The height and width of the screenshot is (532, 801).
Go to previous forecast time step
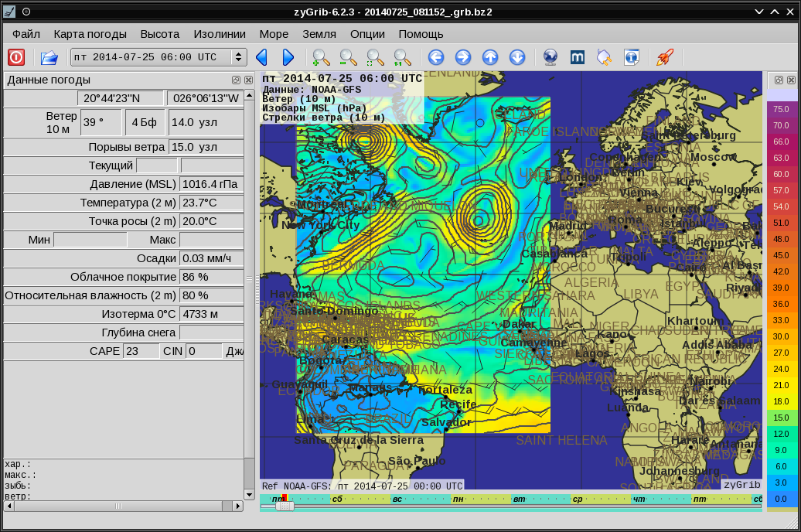coord(261,57)
